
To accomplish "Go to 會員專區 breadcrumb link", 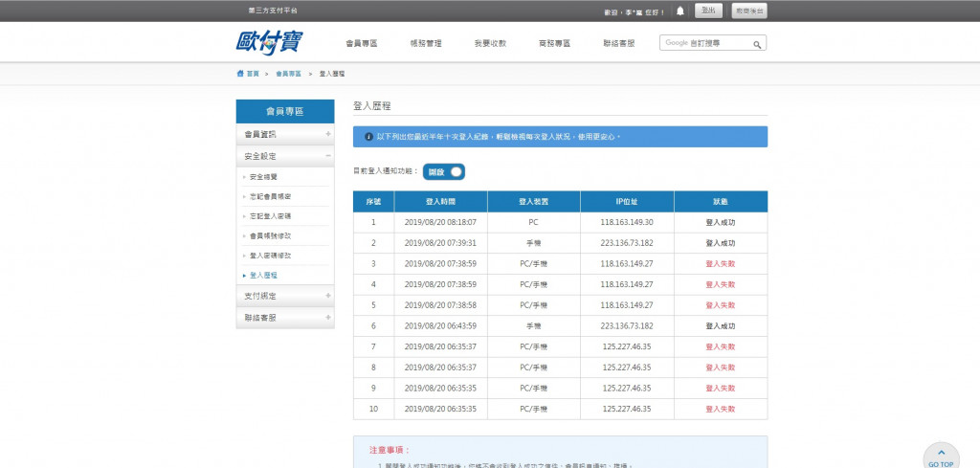I will tap(288, 73).
